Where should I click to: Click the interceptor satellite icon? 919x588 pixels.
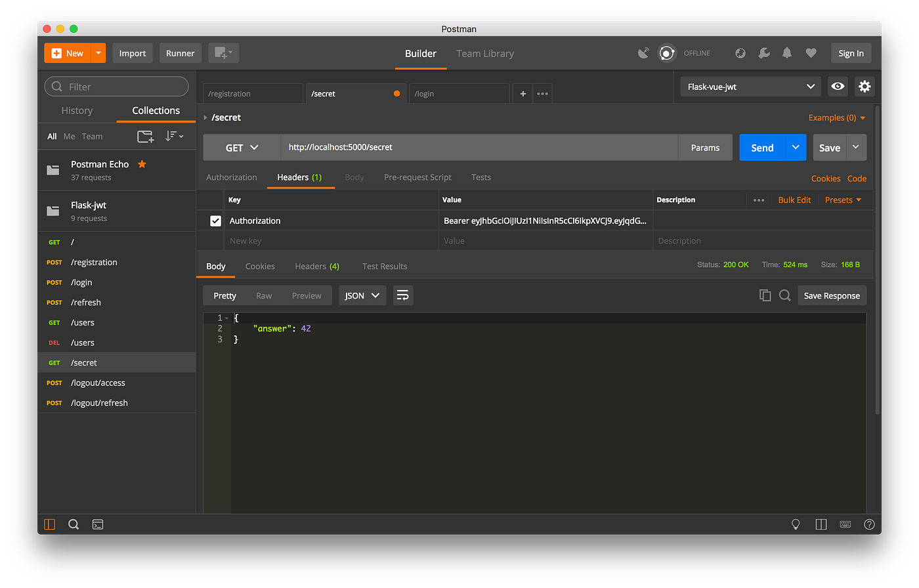coord(643,53)
